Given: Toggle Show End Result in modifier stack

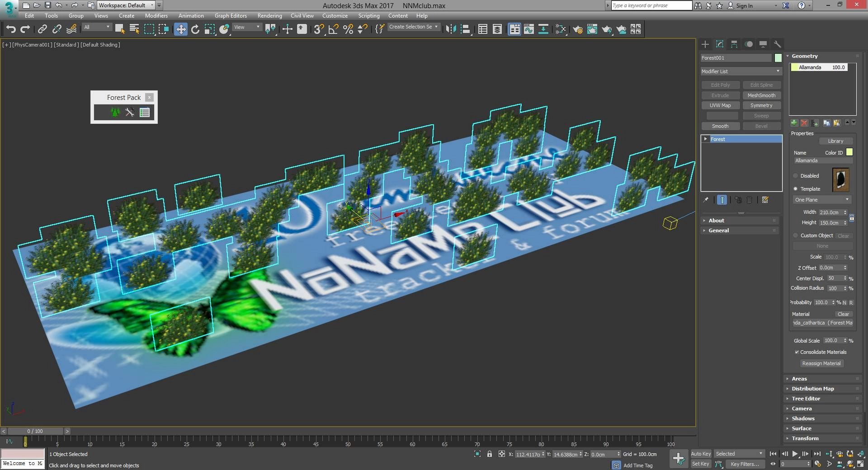Looking at the screenshot, I should tap(722, 200).
